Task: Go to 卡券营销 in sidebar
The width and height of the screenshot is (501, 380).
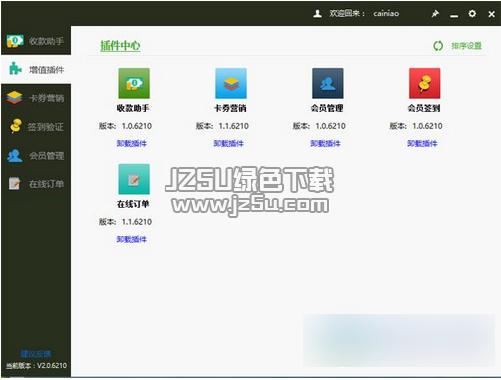Action: tap(36, 98)
